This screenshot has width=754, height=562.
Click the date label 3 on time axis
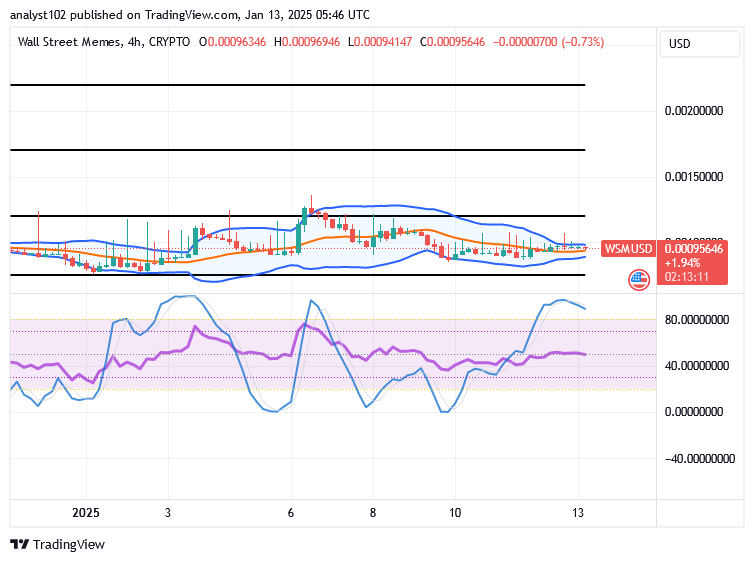167,513
